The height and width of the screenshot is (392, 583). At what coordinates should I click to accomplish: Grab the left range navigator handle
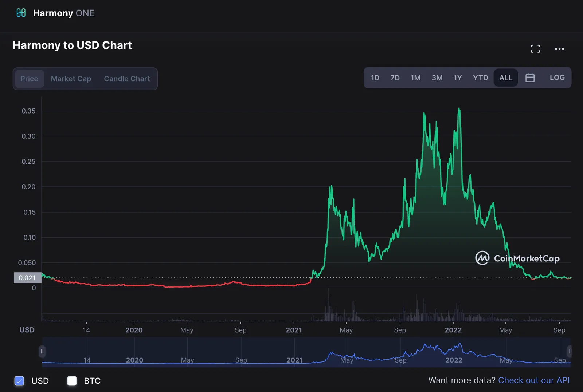click(42, 351)
